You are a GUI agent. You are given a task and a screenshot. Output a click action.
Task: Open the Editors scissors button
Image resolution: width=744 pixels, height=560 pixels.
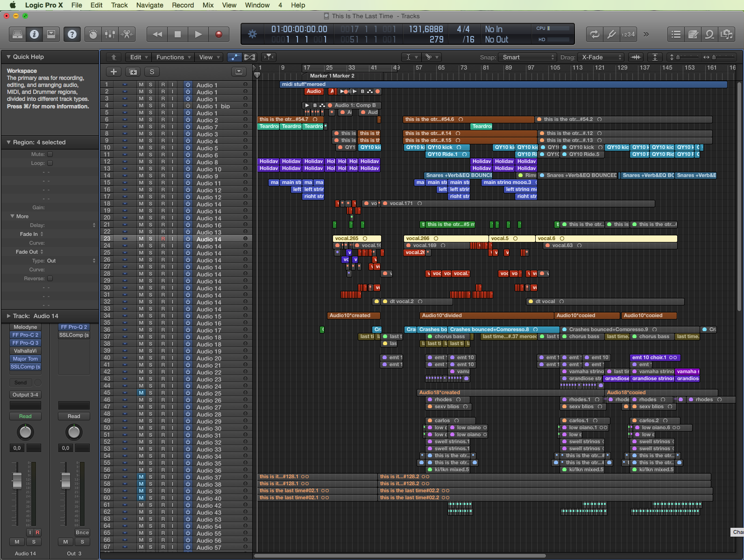coord(127,34)
